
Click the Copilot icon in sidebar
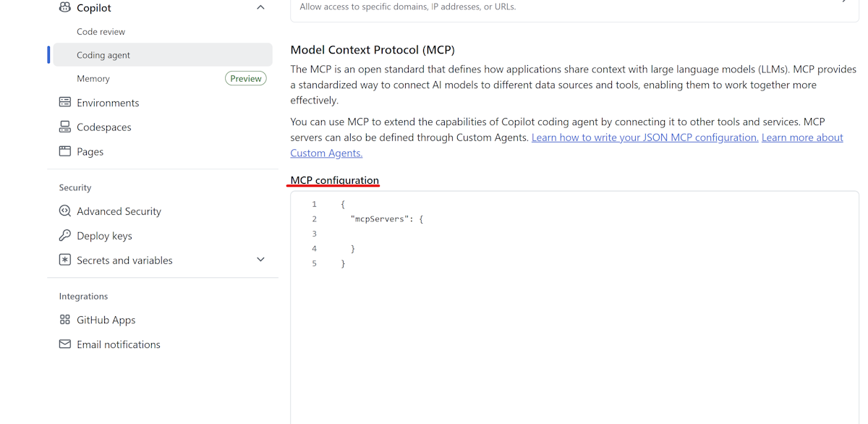click(65, 8)
